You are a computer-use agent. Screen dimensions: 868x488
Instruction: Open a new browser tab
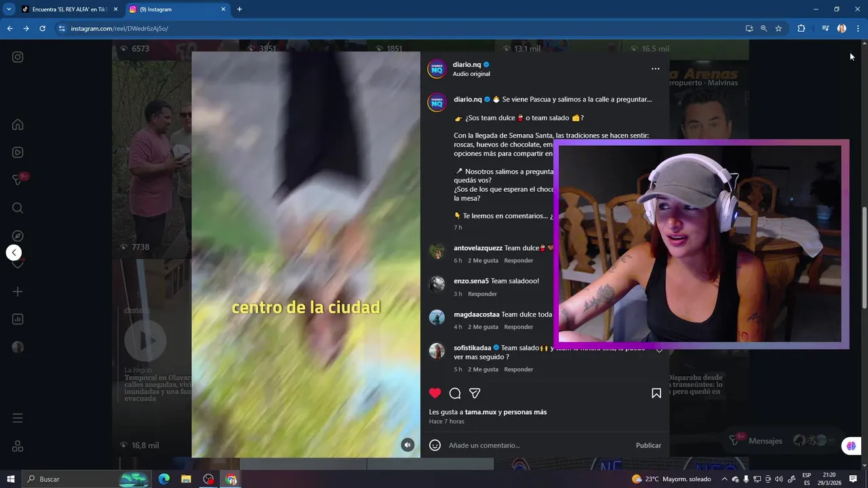(x=239, y=9)
